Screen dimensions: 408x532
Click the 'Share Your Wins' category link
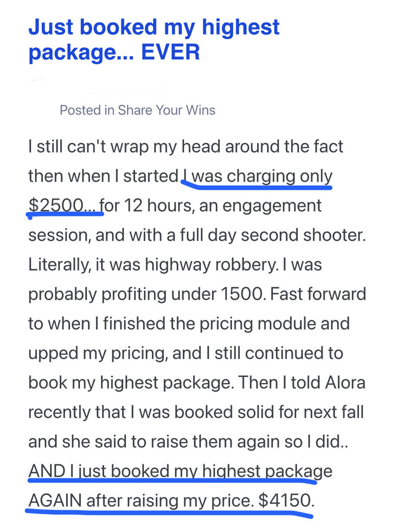click(167, 110)
